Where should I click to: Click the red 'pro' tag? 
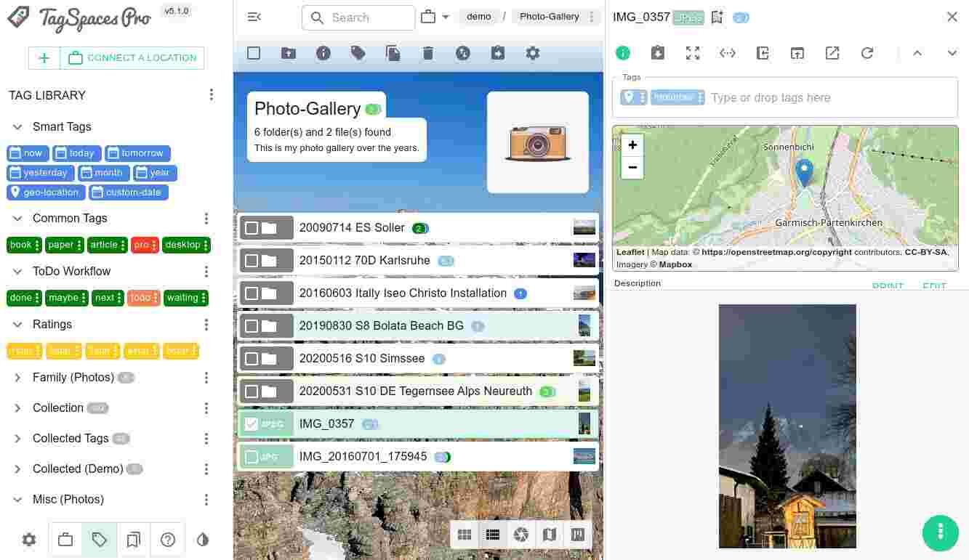(x=145, y=245)
